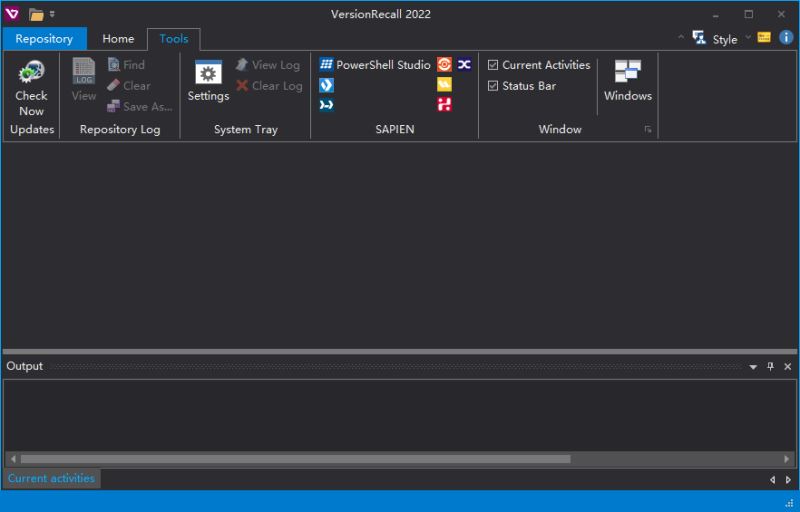
Task: Click View Log in System Tray group
Action: point(268,65)
